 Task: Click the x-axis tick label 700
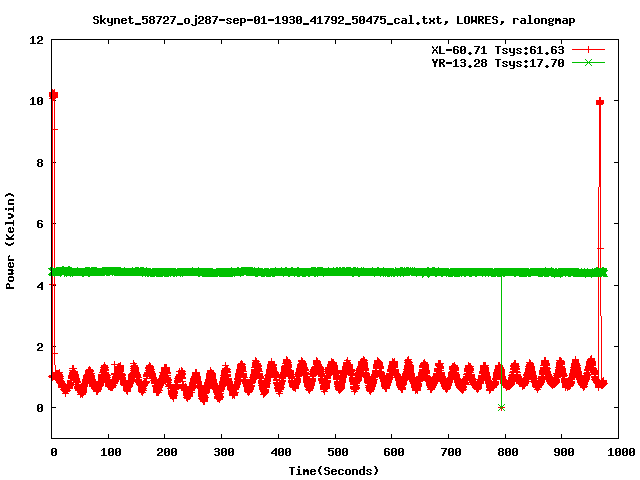(451, 452)
